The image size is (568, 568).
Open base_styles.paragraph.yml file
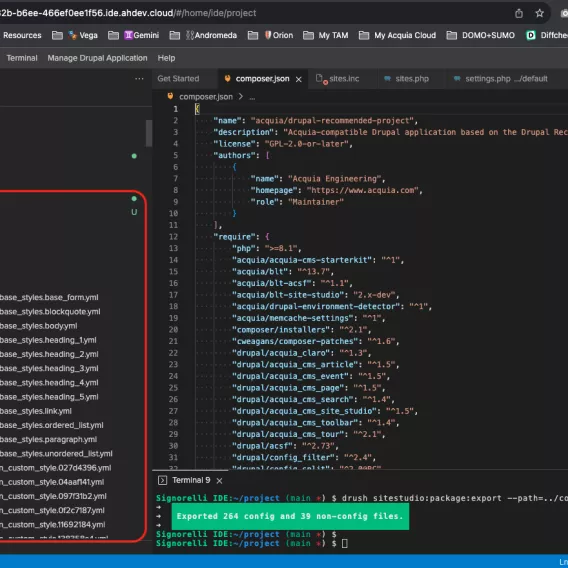48,439
